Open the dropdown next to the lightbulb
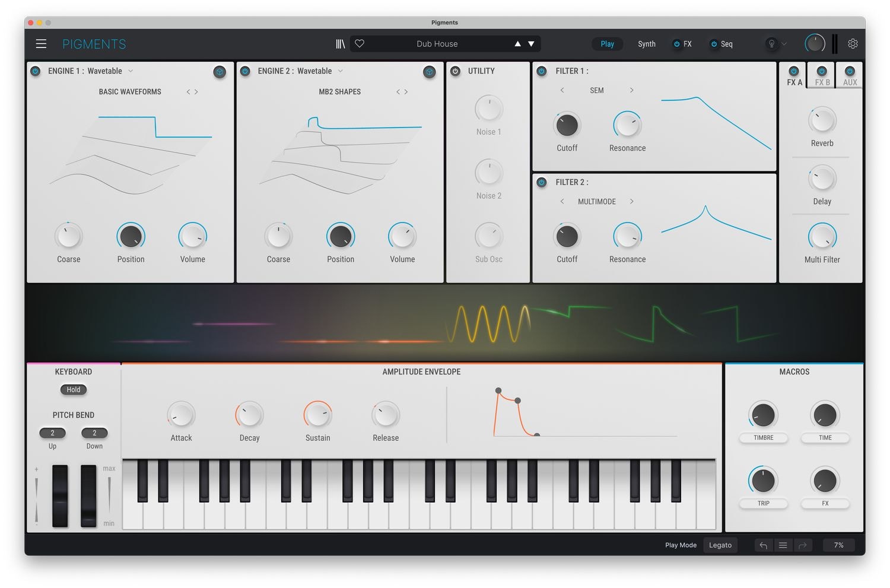 click(x=784, y=44)
